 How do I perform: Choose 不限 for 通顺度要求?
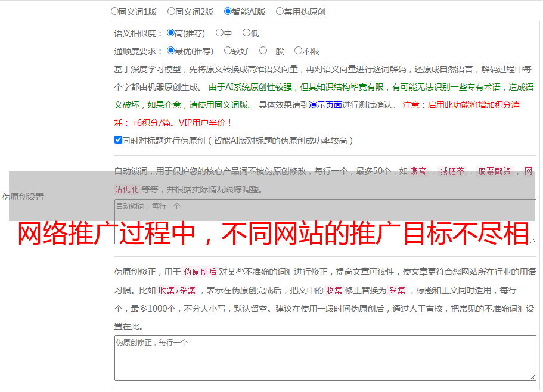coord(298,51)
